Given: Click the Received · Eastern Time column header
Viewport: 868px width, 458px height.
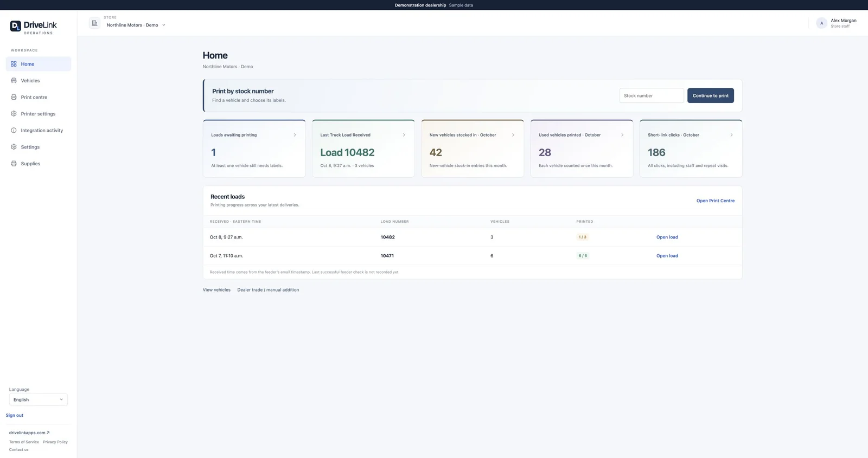Looking at the screenshot, I should tap(235, 222).
